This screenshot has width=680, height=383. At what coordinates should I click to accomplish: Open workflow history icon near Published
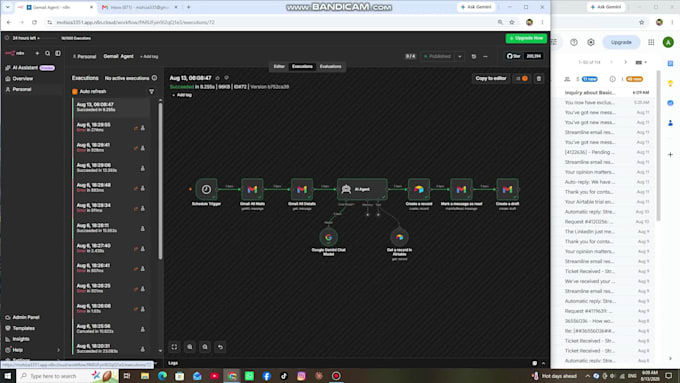[x=474, y=56]
